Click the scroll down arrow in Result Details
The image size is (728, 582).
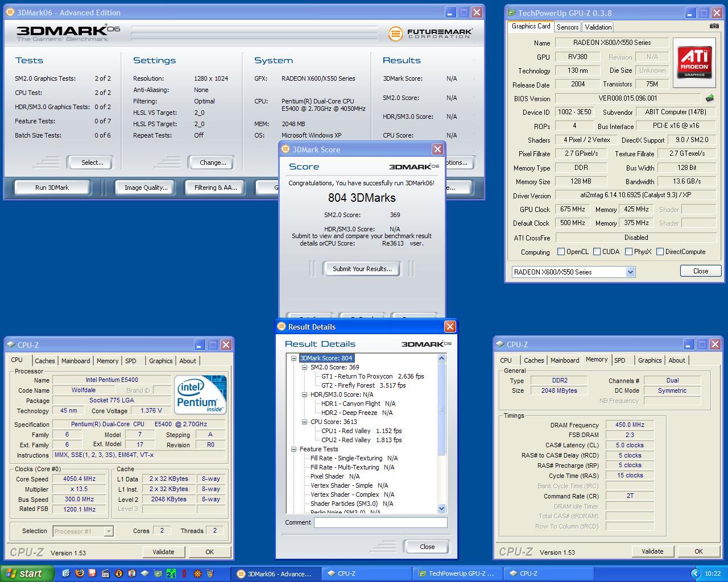pos(442,509)
